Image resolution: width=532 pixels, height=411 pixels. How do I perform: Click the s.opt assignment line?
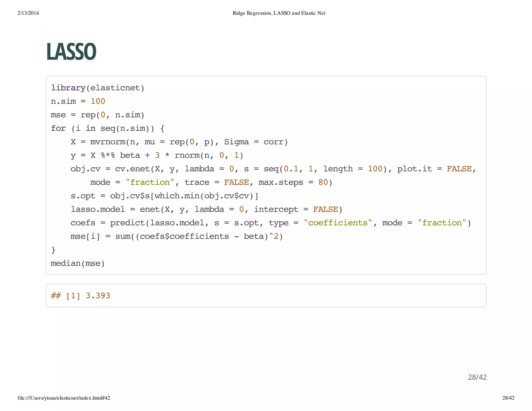coord(164,196)
